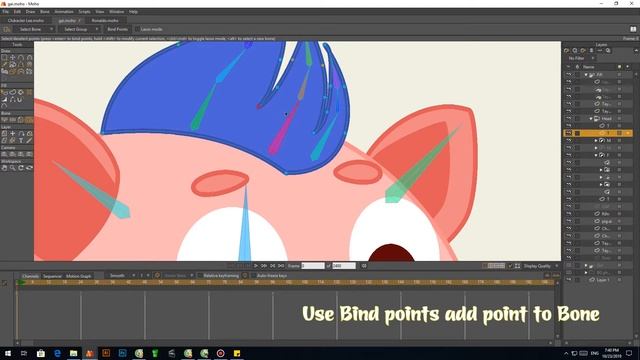This screenshot has width=640, height=360.
Task: Select the Zoom Workspace magnifier tool
Action: pos(13,168)
